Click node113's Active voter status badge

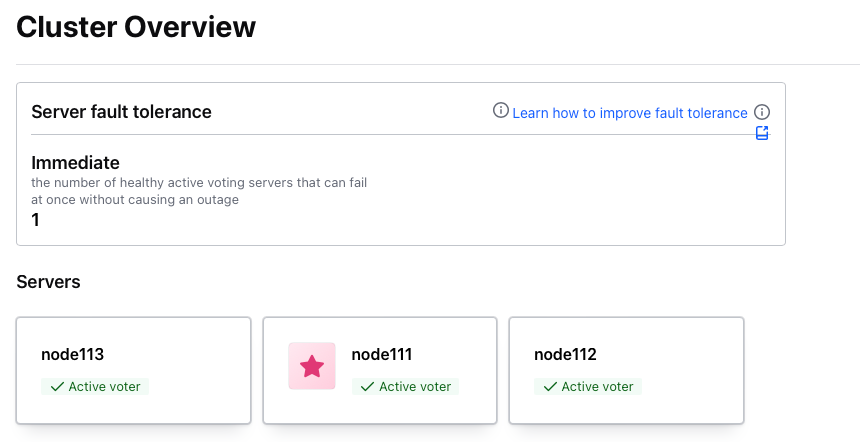[x=95, y=386]
